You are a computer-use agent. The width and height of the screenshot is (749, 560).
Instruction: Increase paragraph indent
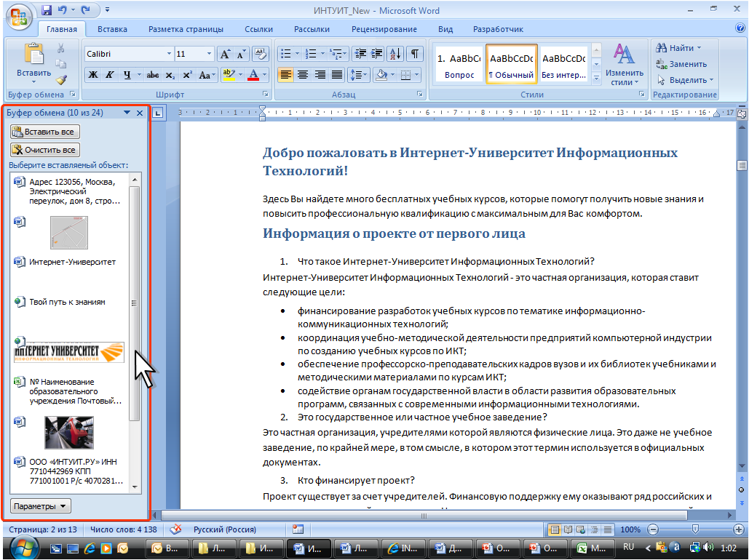click(x=377, y=54)
